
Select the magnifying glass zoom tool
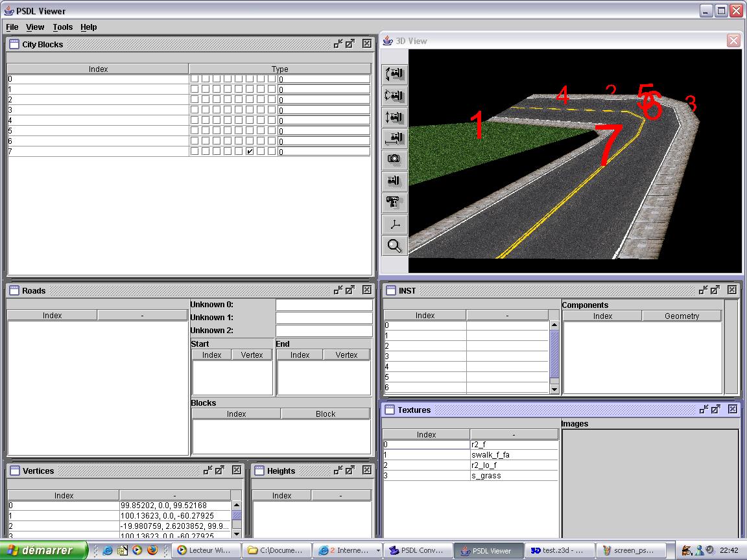tap(394, 246)
